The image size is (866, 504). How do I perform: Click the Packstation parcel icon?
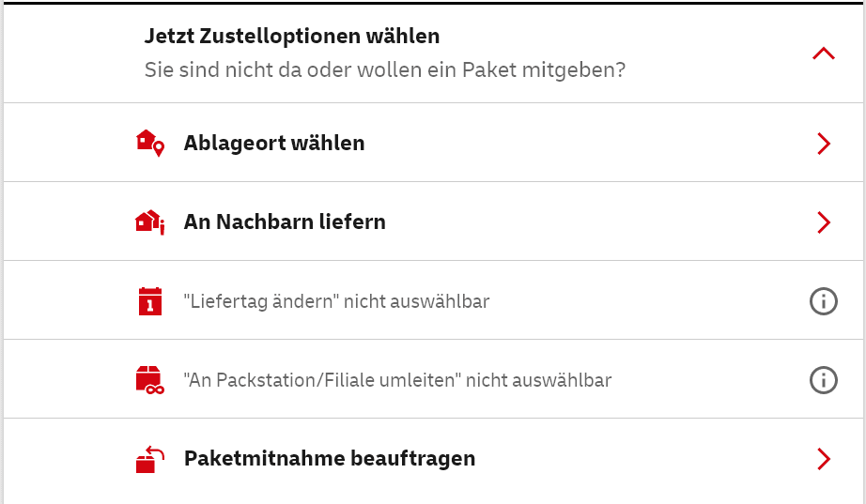click(x=149, y=380)
